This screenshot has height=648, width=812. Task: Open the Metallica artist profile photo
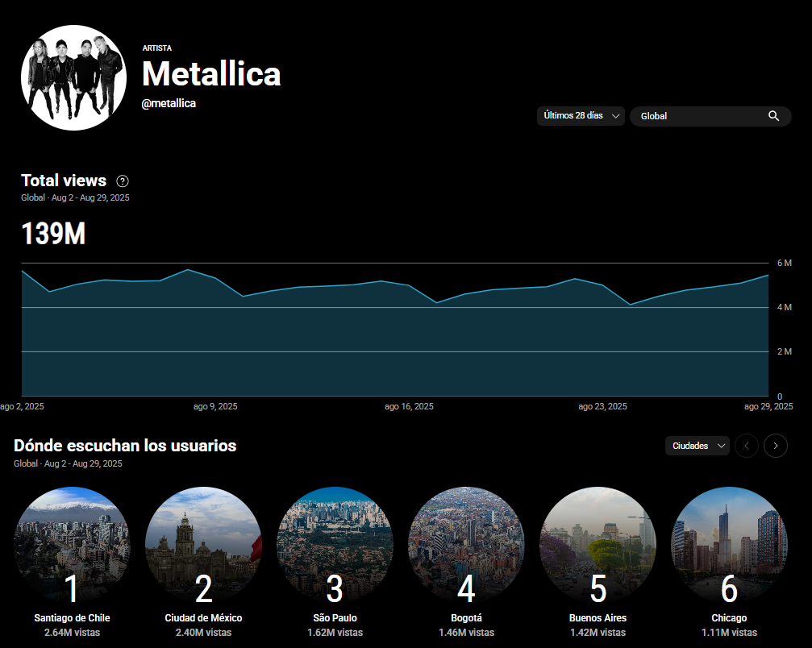click(73, 77)
